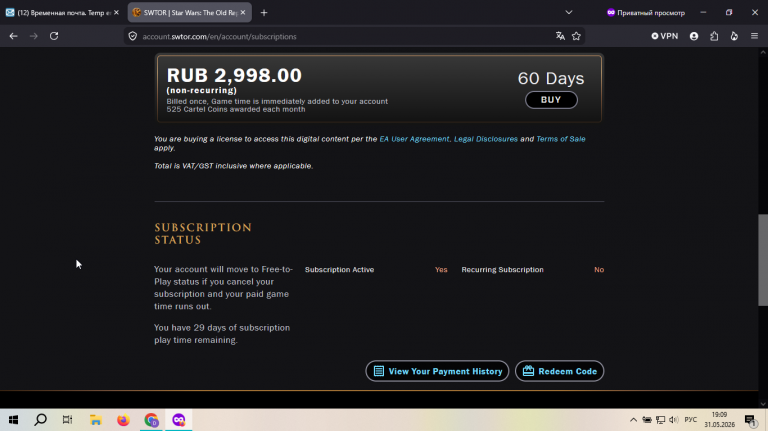Open the VPN panel

click(x=665, y=36)
